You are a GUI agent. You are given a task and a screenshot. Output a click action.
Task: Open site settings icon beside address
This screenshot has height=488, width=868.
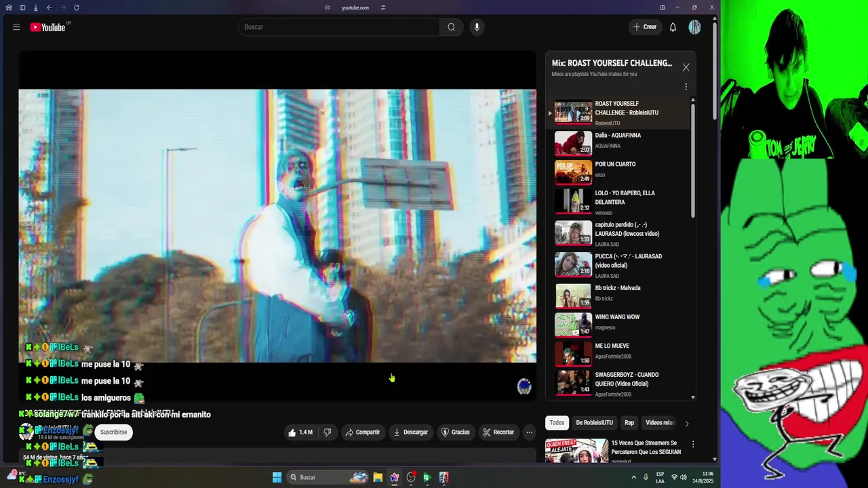[383, 7]
